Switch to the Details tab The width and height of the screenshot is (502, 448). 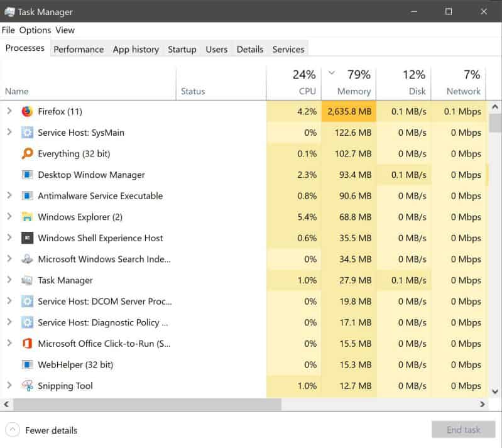coord(250,49)
